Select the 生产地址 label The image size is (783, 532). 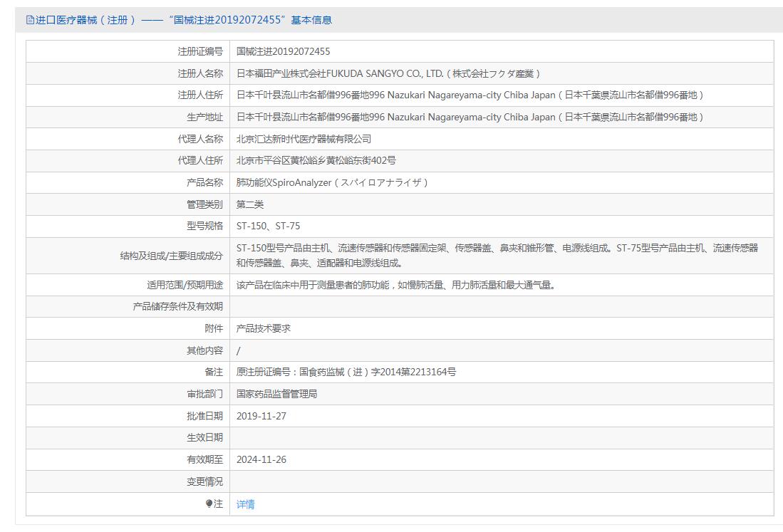click(x=204, y=117)
